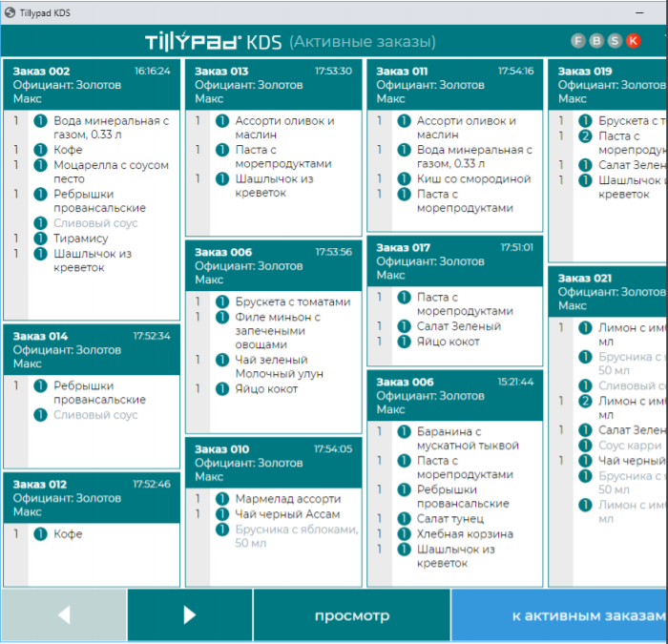The height and width of the screenshot is (644, 668).
Task: Click course badge next to Киш со смородиной
Action: point(404,179)
